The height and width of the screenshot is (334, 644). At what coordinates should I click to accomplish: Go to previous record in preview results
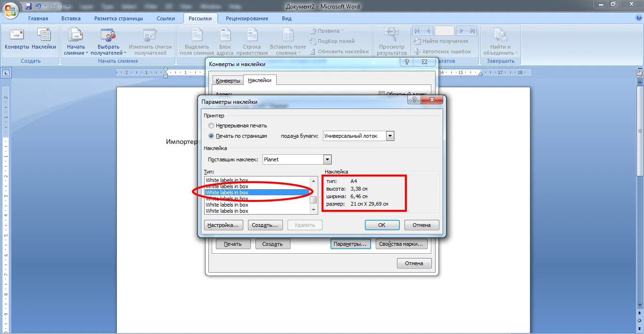point(428,31)
